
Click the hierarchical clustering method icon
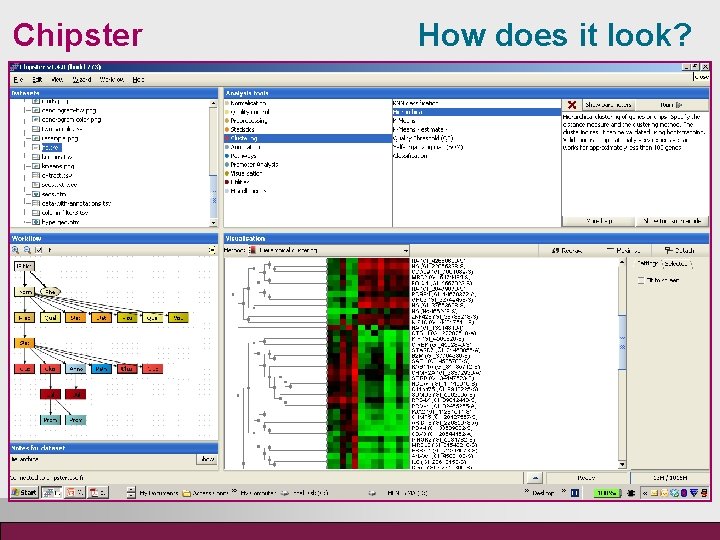253,250
